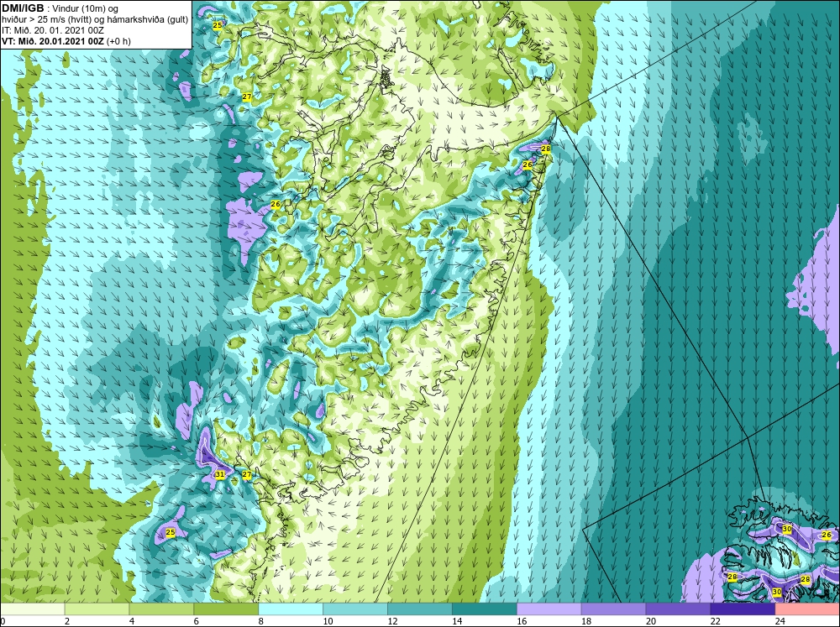Click the yellow '25' label in southwest offshore purple patch

pos(171,532)
